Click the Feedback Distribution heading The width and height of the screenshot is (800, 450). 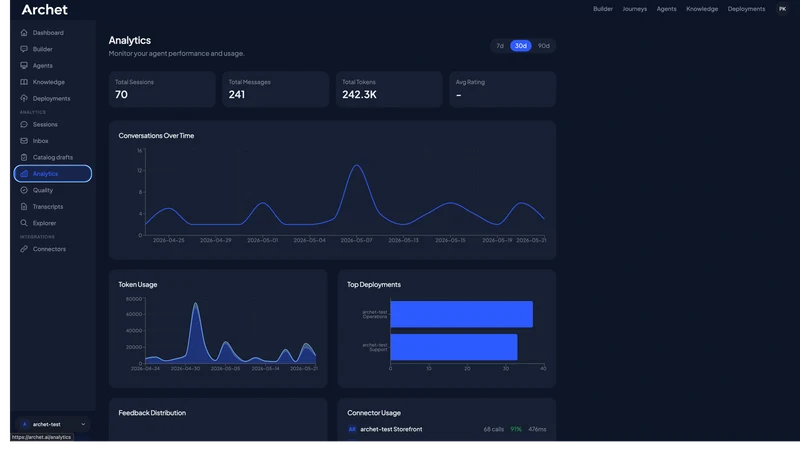coord(152,413)
